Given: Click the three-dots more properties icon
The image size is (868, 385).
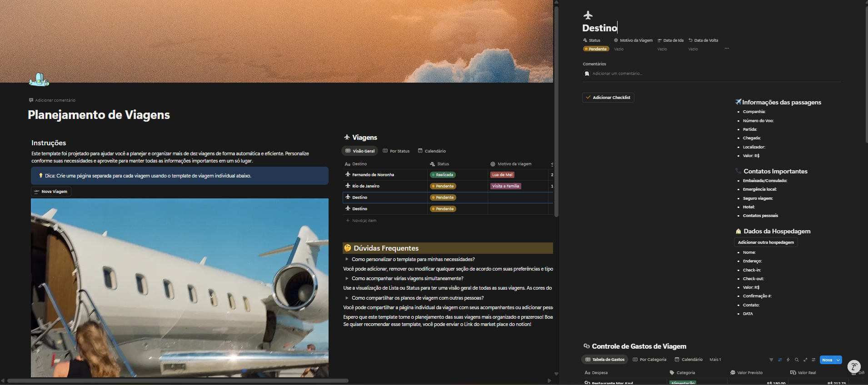Looking at the screenshot, I should (x=727, y=49).
